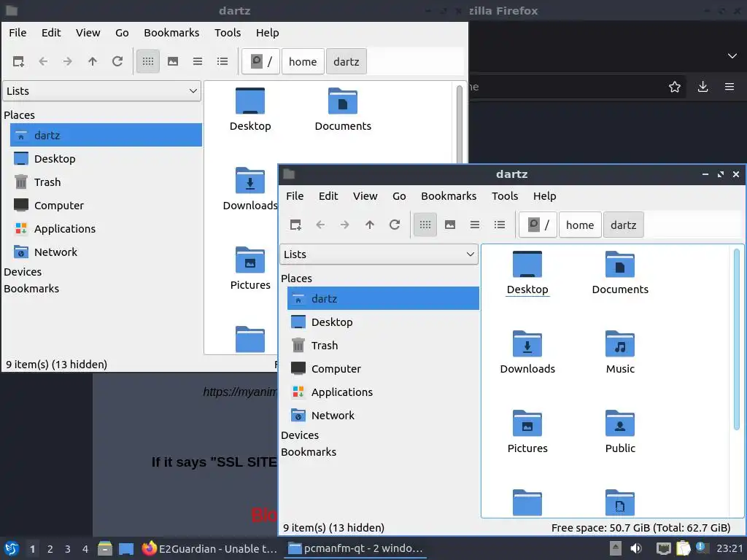This screenshot has width=747, height=560.
Task: Go back in back dartz window toolbar
Action: (x=43, y=61)
